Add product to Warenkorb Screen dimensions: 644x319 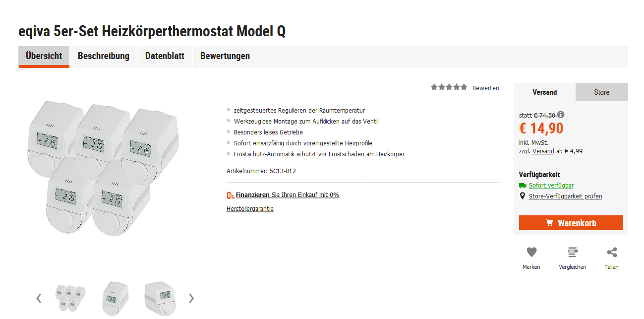click(x=571, y=223)
